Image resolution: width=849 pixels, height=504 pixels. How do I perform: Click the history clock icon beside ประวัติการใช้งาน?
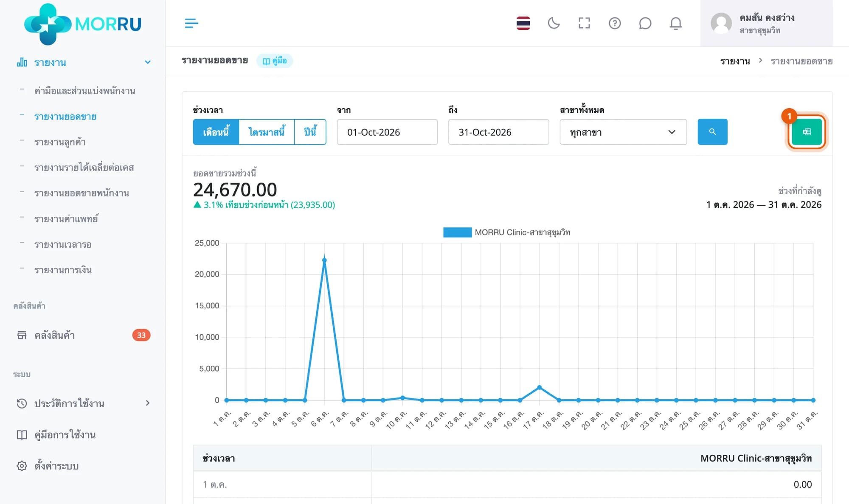tap(22, 403)
